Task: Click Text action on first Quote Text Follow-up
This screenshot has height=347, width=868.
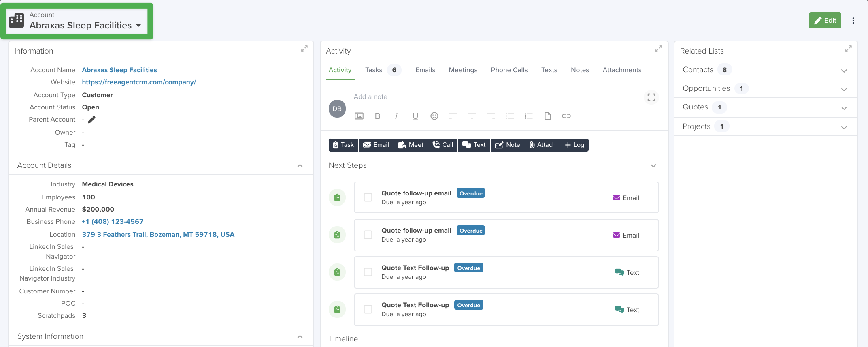Action: [627, 272]
